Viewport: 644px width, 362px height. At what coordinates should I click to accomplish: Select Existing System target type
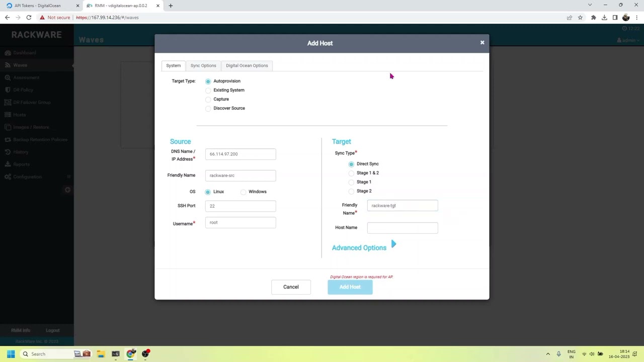208,90
